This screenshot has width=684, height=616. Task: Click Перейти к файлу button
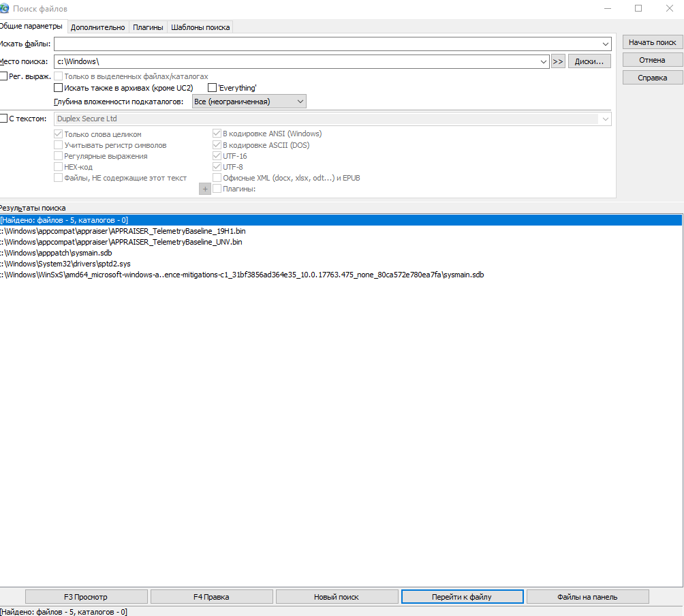[462, 597]
